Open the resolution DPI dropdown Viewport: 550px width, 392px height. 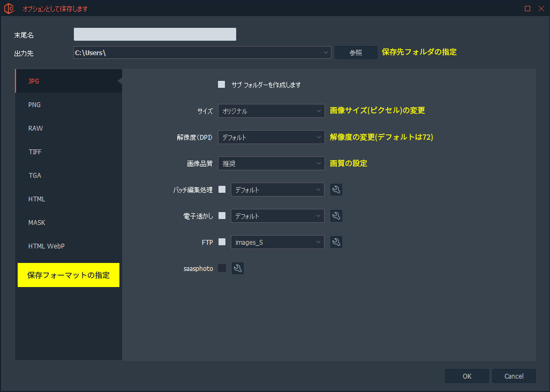(x=271, y=137)
